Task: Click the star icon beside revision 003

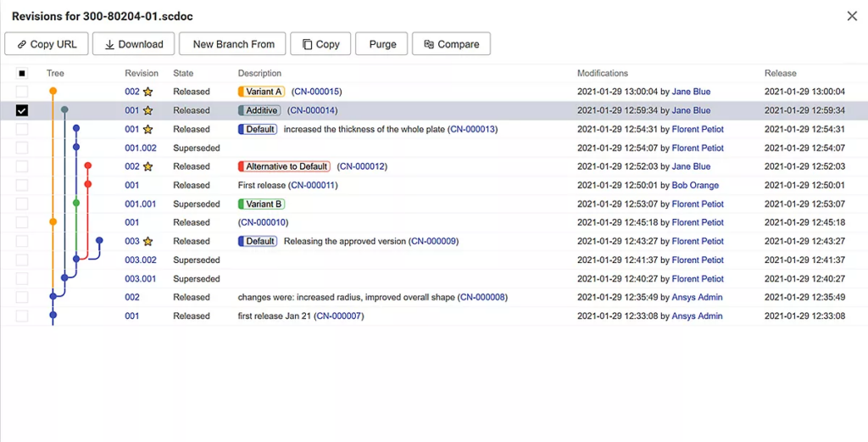Action: click(x=147, y=242)
